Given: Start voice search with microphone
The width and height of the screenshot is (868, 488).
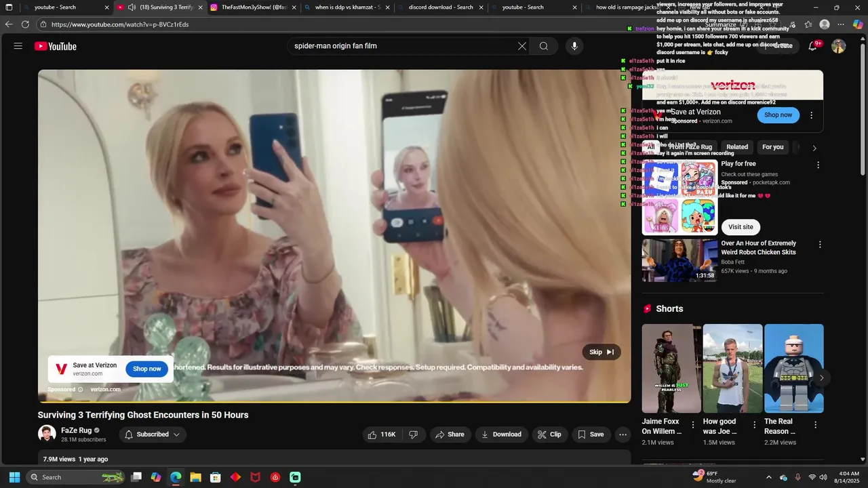Looking at the screenshot, I should 574,46.
